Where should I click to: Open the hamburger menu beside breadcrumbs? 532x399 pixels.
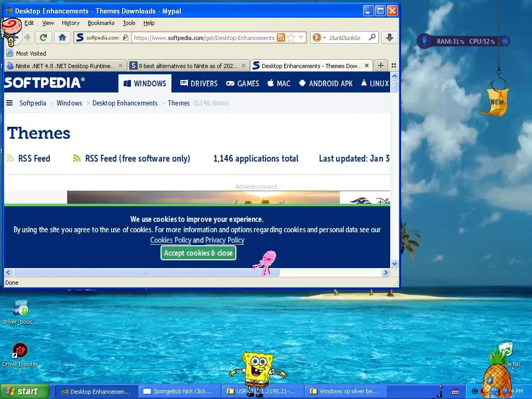(x=9, y=103)
